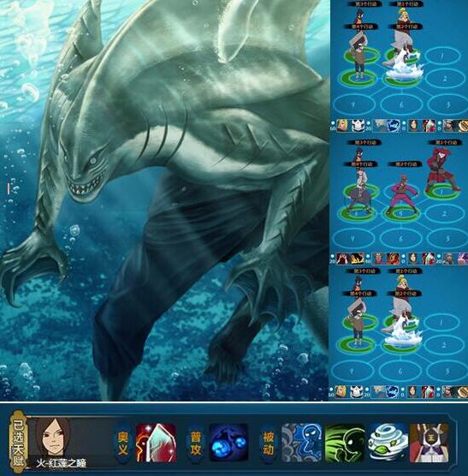Click empty slot 6 in top formation panel
Image resolution: width=468 pixels, height=476 pixels.
click(401, 104)
